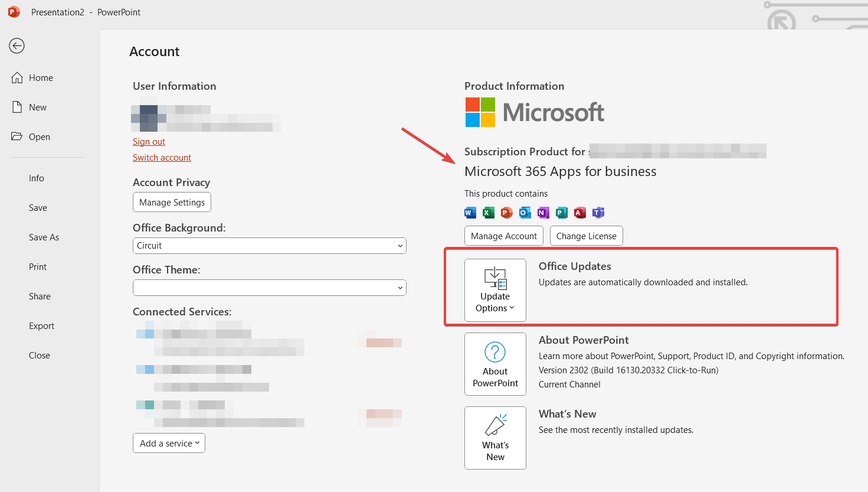Click the Access database app icon
The width and height of the screenshot is (868, 492).
[x=580, y=213]
